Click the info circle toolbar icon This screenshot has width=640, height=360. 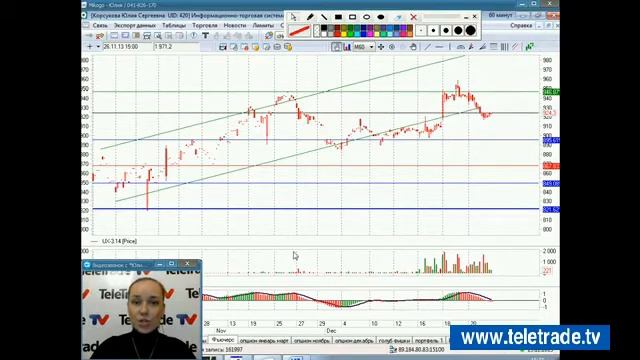tap(194, 36)
